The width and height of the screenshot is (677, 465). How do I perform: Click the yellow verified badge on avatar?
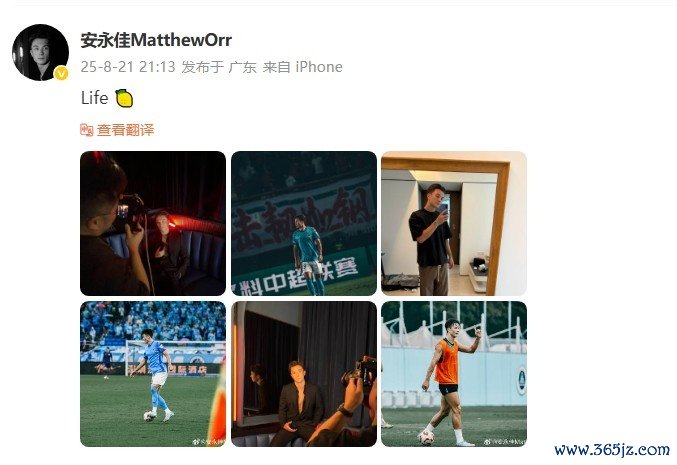61,74
